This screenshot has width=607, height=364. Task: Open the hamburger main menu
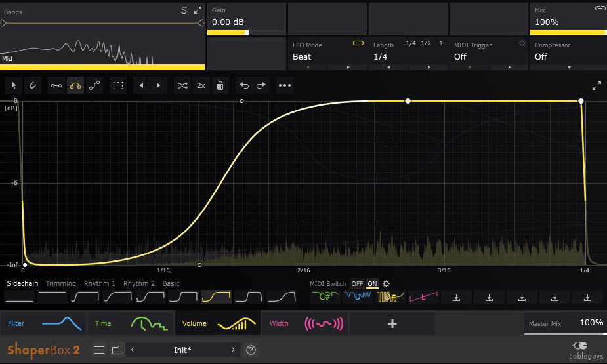(x=100, y=350)
